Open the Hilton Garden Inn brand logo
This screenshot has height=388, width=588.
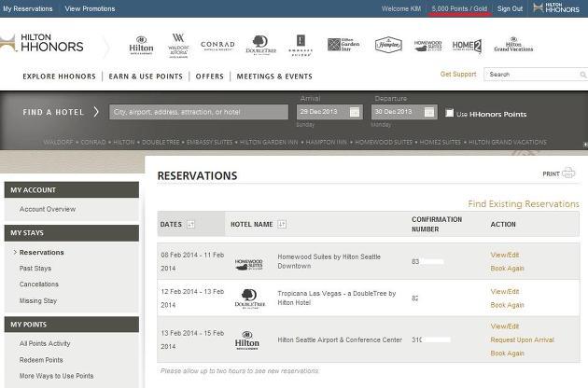click(343, 45)
